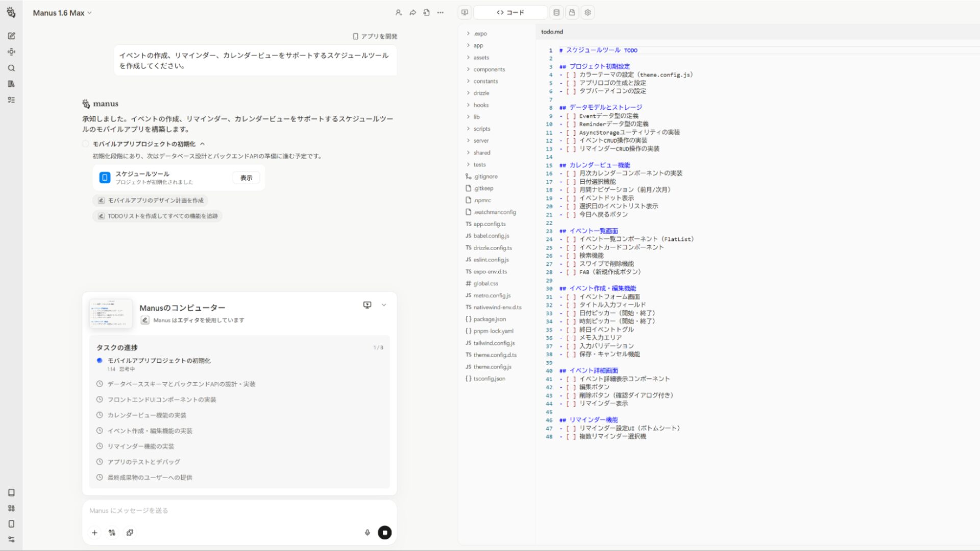Switch to the コード tab
Viewport: 980px width, 551px height.
pyautogui.click(x=510, y=13)
